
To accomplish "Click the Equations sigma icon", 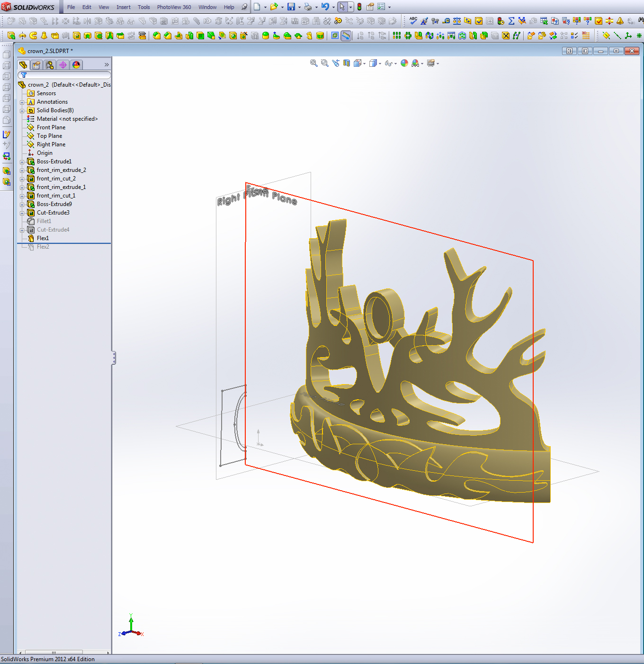I will pyautogui.click(x=511, y=21).
